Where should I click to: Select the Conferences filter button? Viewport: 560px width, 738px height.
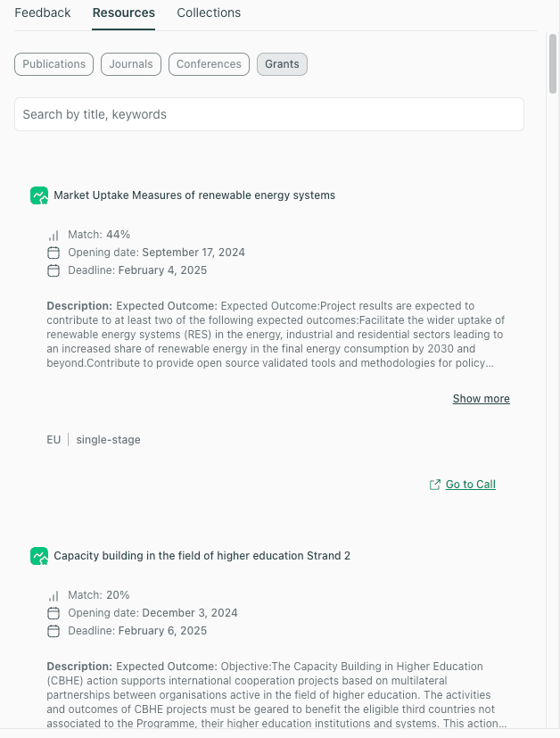[209, 63]
